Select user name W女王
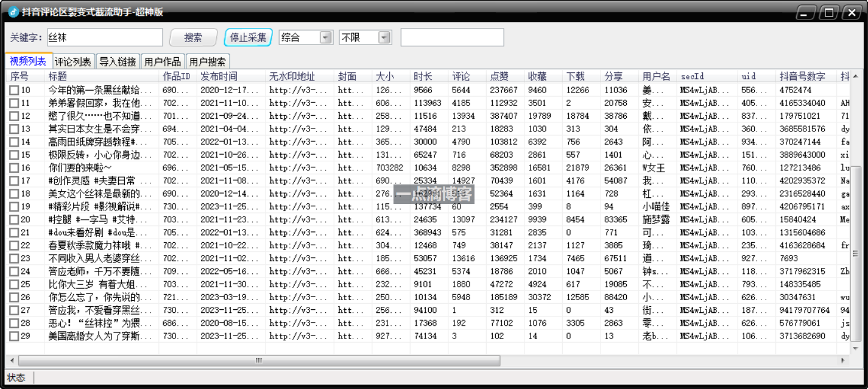 click(654, 168)
